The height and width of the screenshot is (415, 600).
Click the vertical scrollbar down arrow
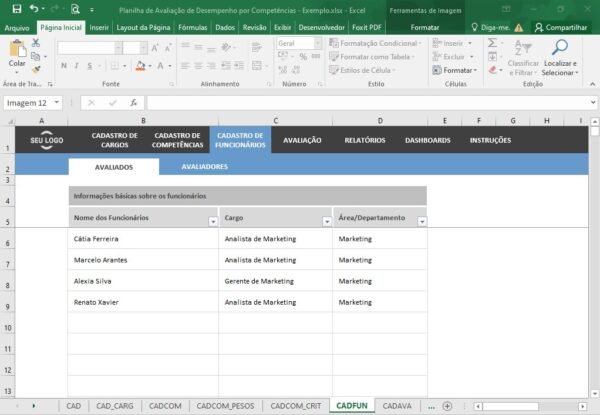coord(595,394)
